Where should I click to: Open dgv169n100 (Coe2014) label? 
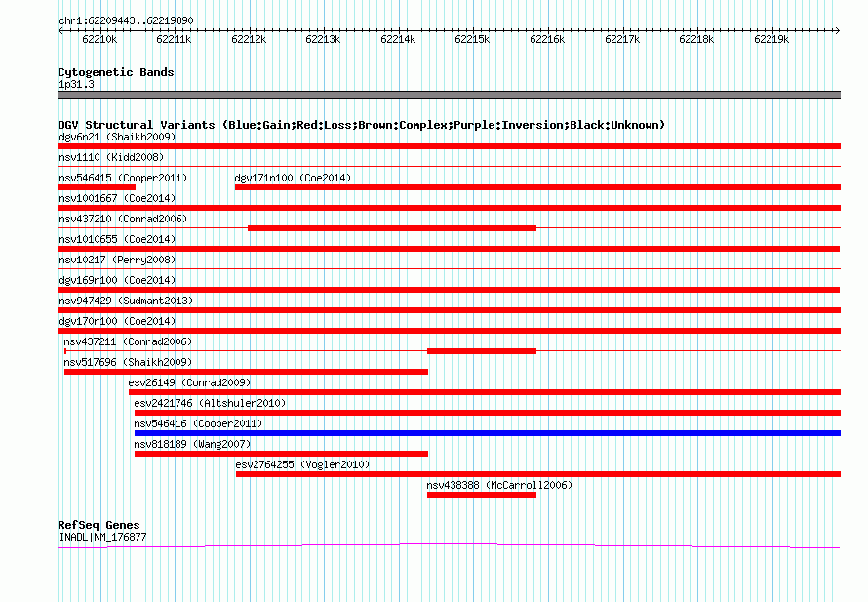117,280
